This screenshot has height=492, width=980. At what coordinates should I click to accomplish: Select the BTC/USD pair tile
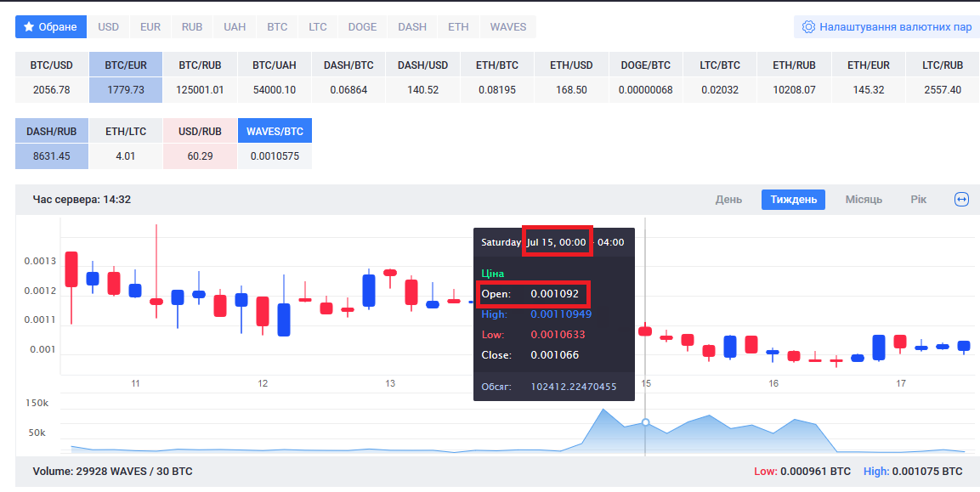[x=51, y=77]
